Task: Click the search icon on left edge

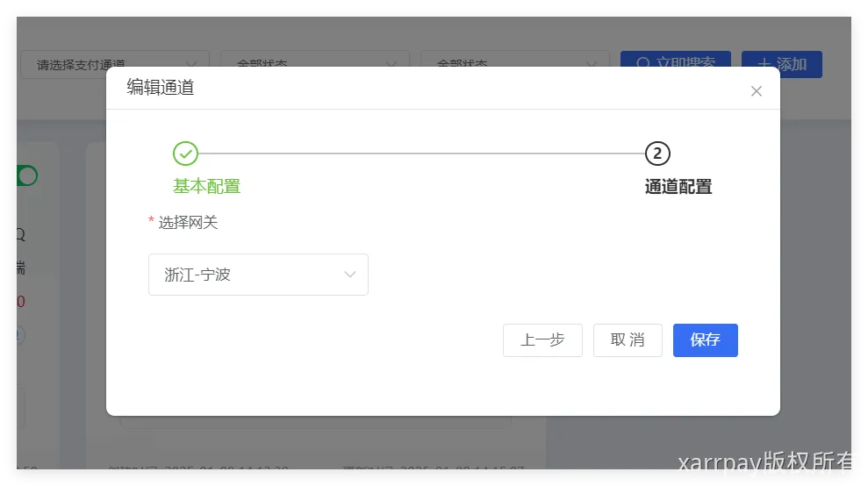Action: click(19, 234)
